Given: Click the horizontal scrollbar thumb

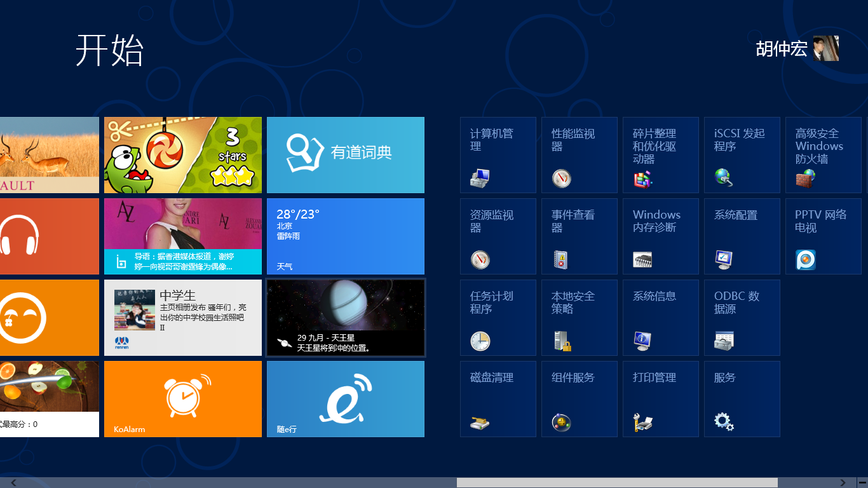Looking at the screenshot, I should [x=617, y=483].
